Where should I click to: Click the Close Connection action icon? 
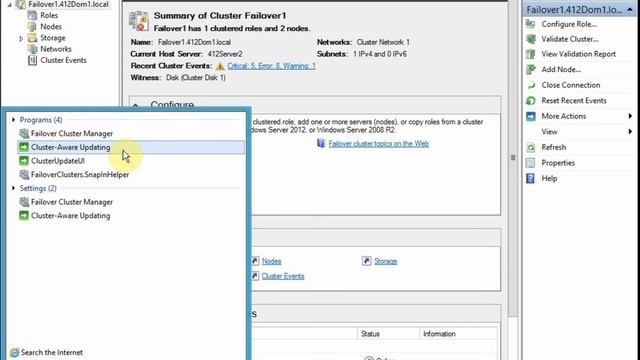(x=531, y=85)
